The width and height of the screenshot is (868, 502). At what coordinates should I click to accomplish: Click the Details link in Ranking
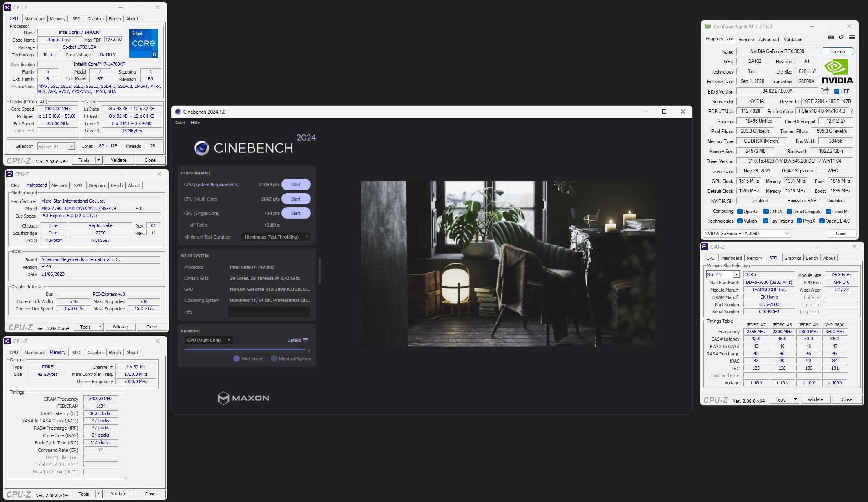click(294, 340)
